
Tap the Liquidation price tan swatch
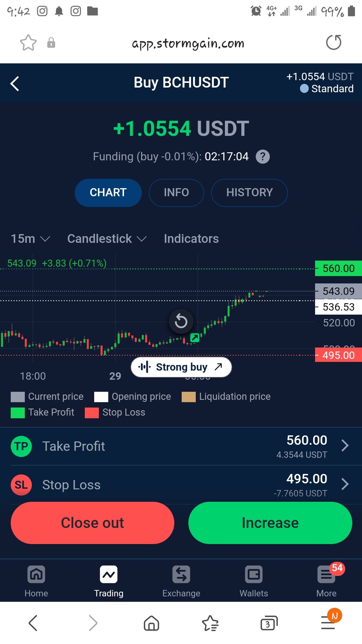click(189, 397)
